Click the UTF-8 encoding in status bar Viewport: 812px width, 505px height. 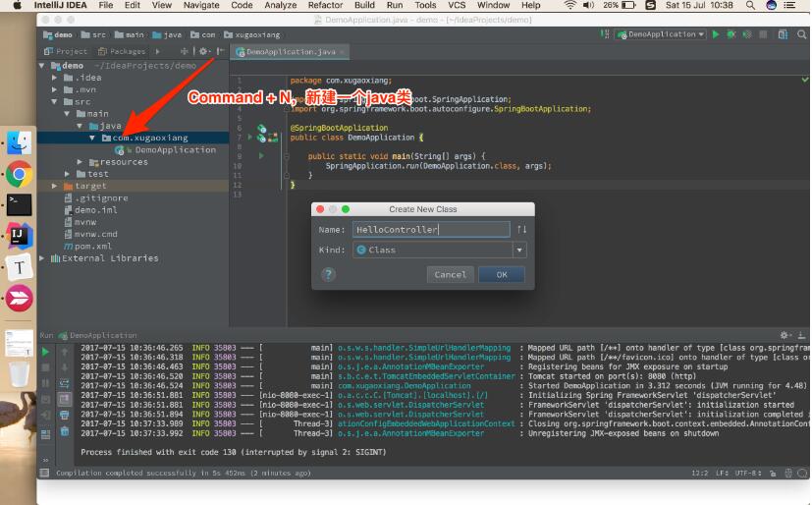[748, 473]
